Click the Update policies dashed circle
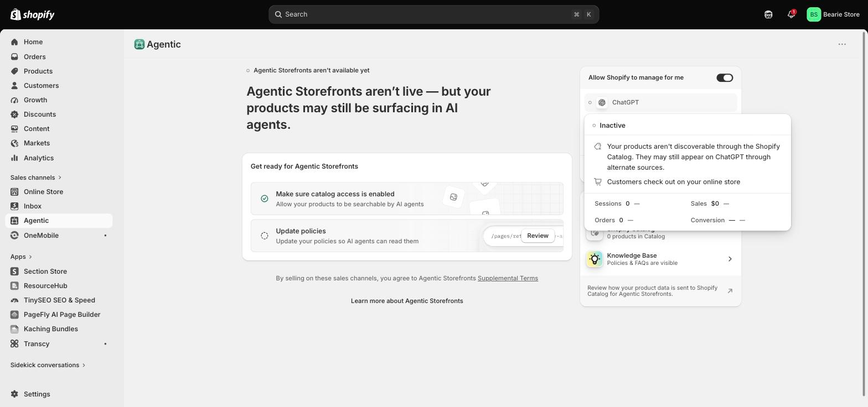Screen dimensions: 868x407 265,236
